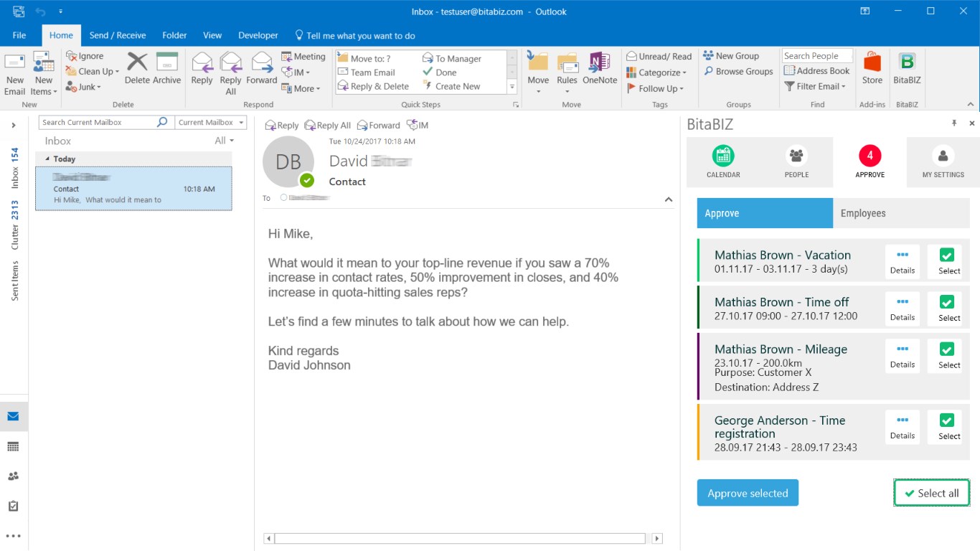This screenshot has height=551, width=980.
Task: Click Approve selected button
Action: click(748, 493)
